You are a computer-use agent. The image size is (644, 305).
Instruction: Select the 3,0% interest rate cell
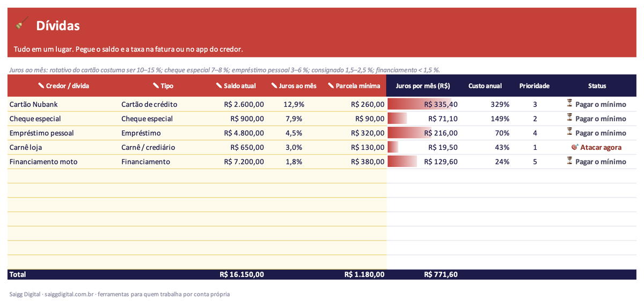(x=294, y=147)
